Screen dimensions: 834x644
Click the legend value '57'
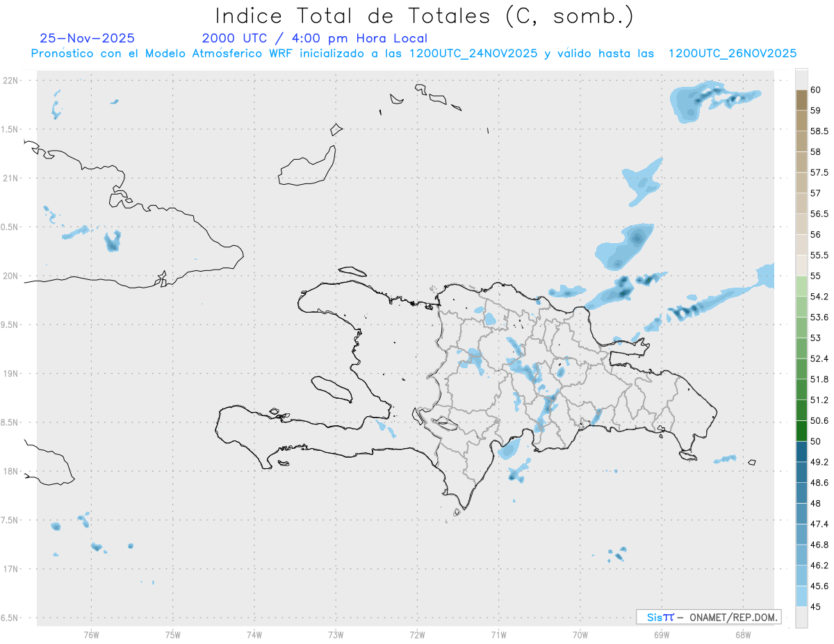pyautogui.click(x=815, y=193)
